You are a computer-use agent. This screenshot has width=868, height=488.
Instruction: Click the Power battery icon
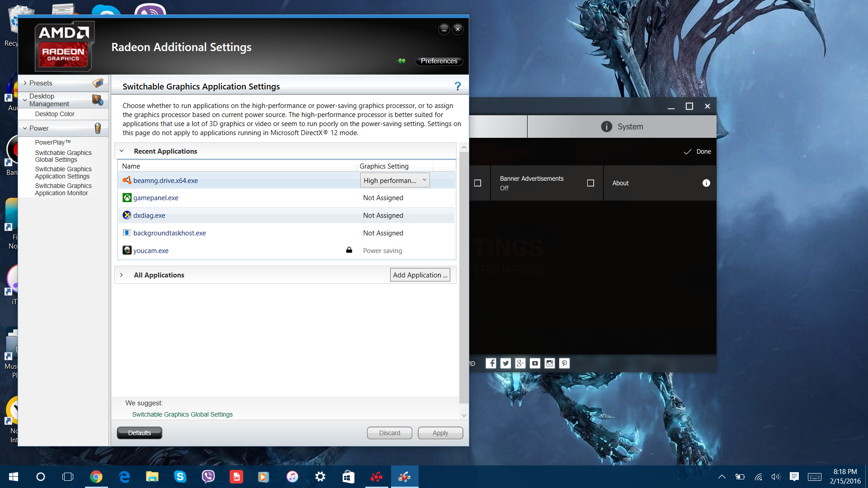[x=98, y=128]
